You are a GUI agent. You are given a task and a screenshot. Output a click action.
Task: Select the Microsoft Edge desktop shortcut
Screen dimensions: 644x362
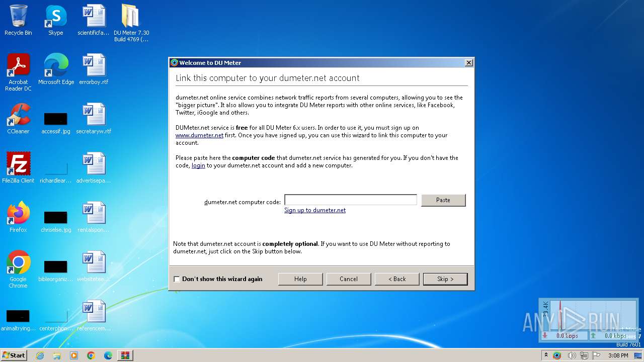click(x=56, y=69)
